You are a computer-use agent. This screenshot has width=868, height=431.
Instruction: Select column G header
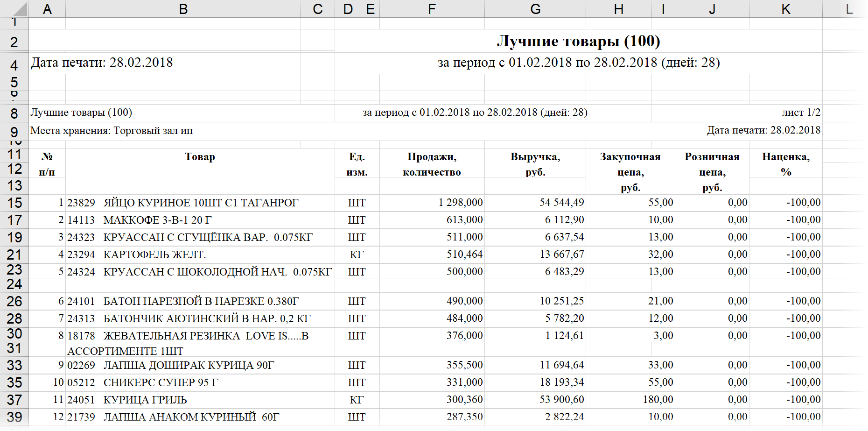click(x=535, y=9)
